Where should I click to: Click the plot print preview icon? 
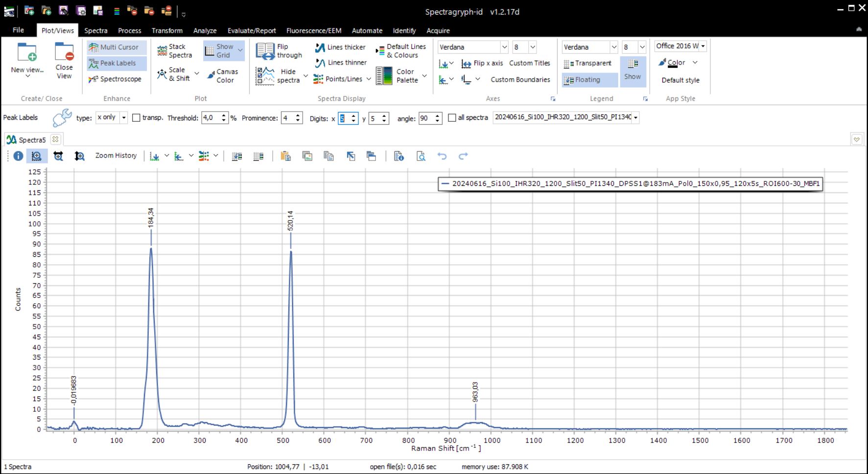(x=421, y=156)
